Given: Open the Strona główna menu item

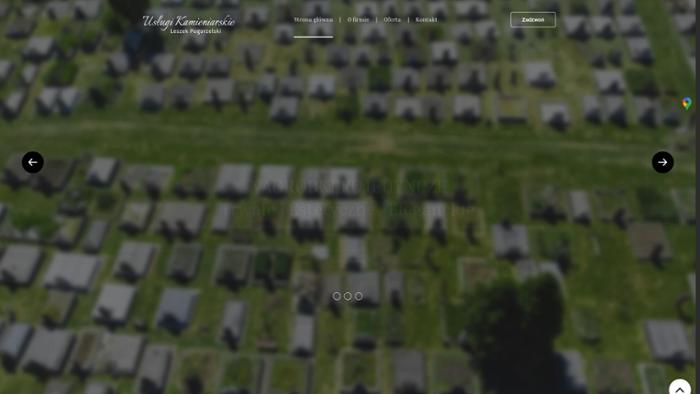Looking at the screenshot, I should tap(313, 20).
